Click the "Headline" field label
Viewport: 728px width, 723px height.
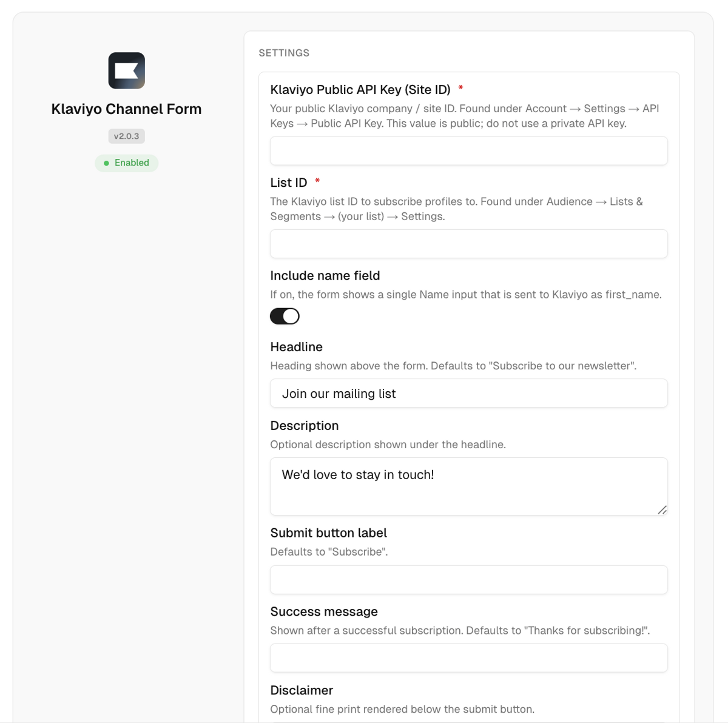point(296,347)
